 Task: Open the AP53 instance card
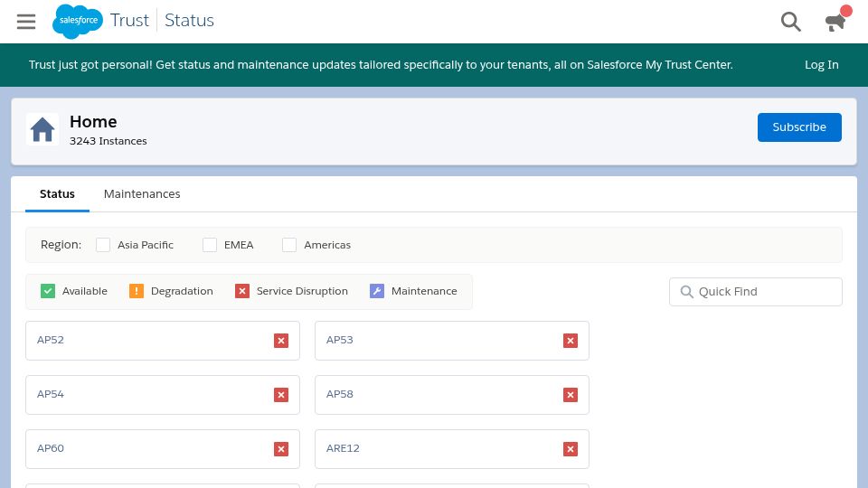click(452, 341)
